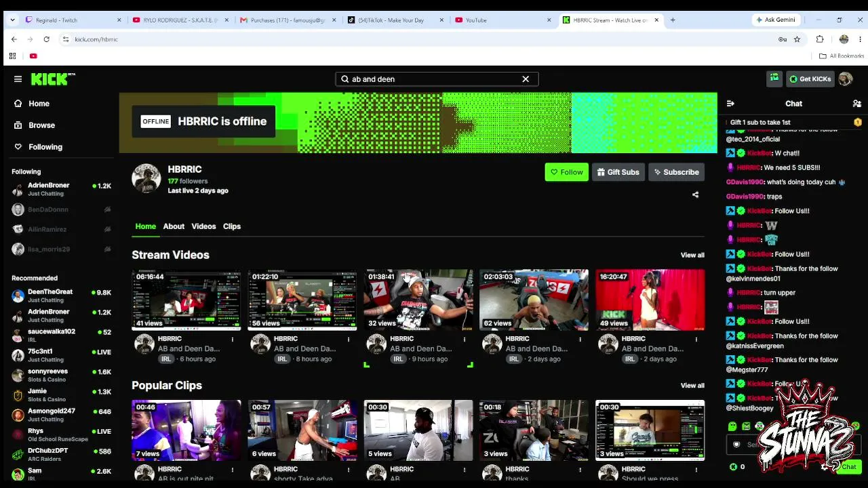Image resolution: width=868 pixels, height=488 pixels.
Task: Open the user profile avatar menu
Action: 845,79
